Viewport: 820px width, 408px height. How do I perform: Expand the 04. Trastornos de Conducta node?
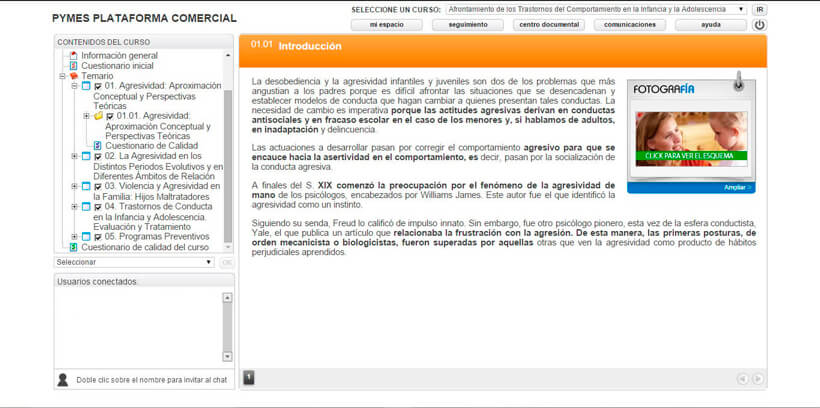tap(74, 207)
